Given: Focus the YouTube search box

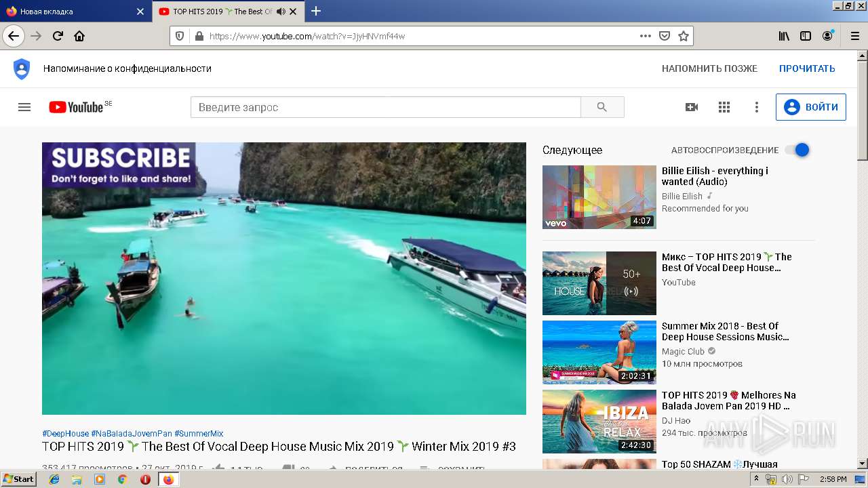Looking at the screenshot, I should 385,107.
